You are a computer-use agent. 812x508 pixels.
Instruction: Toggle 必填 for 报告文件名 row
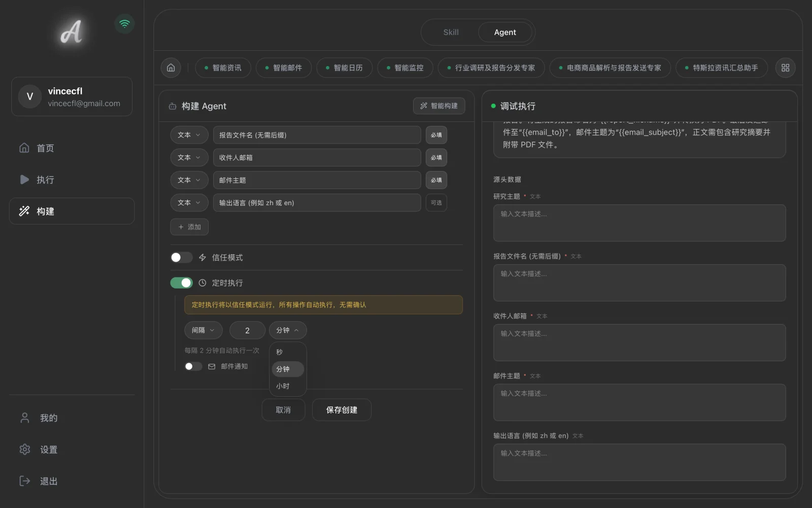tap(436, 135)
